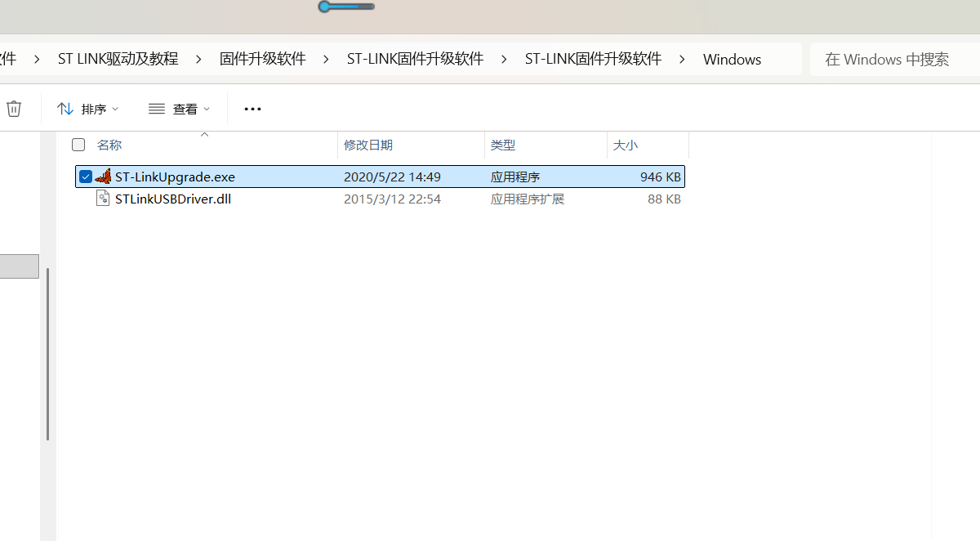The width and height of the screenshot is (980, 541).
Task: Click the navigation pane vertical scrollbar
Action: coord(47,354)
